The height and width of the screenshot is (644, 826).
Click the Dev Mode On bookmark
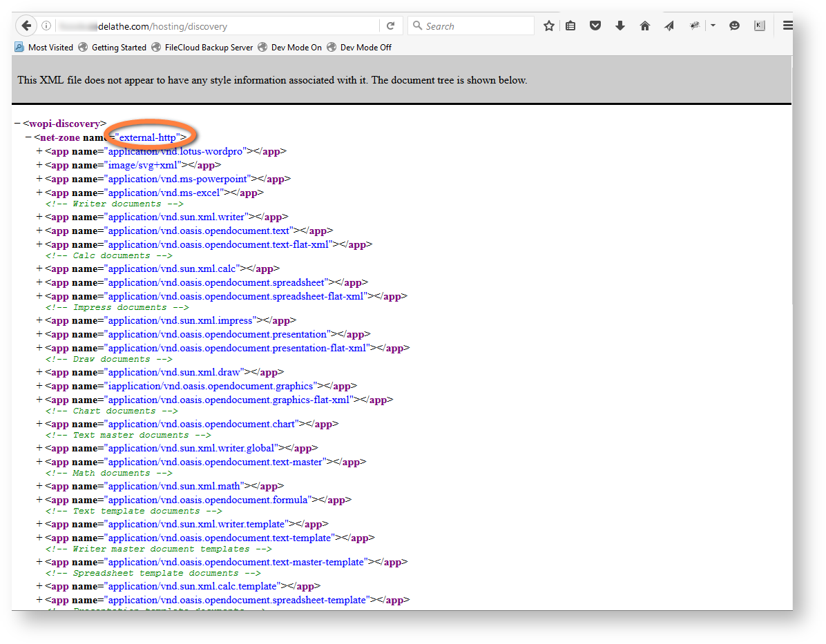tap(289, 48)
